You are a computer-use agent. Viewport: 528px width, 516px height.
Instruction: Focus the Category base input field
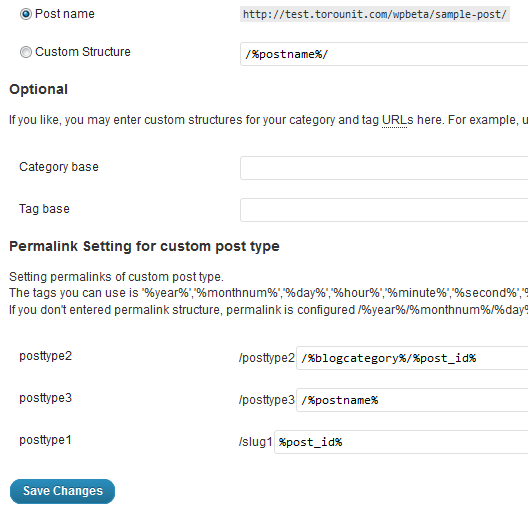384,168
